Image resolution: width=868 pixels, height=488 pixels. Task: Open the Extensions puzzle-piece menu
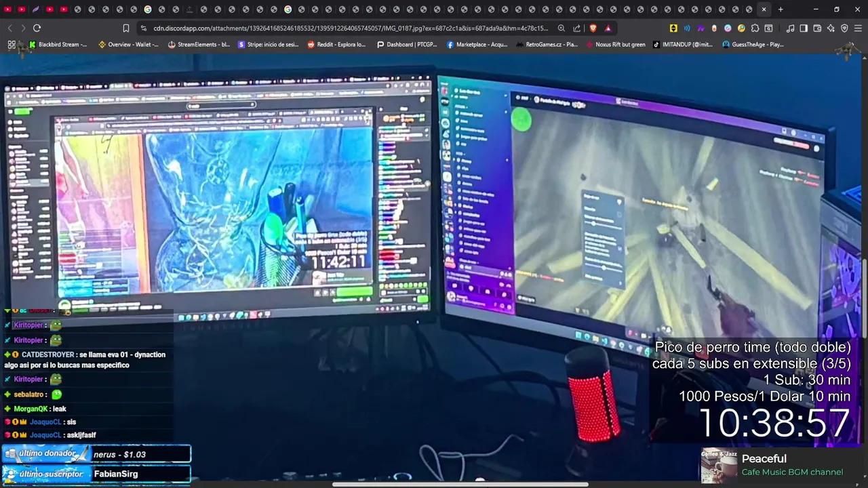click(x=755, y=28)
